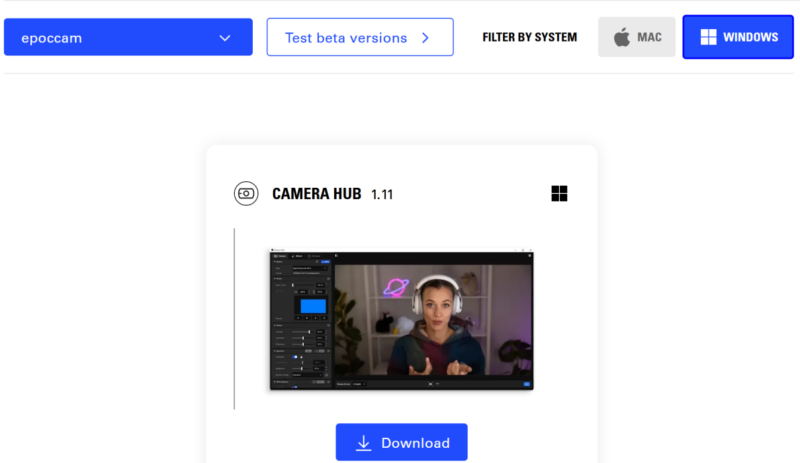Click the Camera Hub camera icon
This screenshot has width=800, height=463.
pyautogui.click(x=246, y=194)
